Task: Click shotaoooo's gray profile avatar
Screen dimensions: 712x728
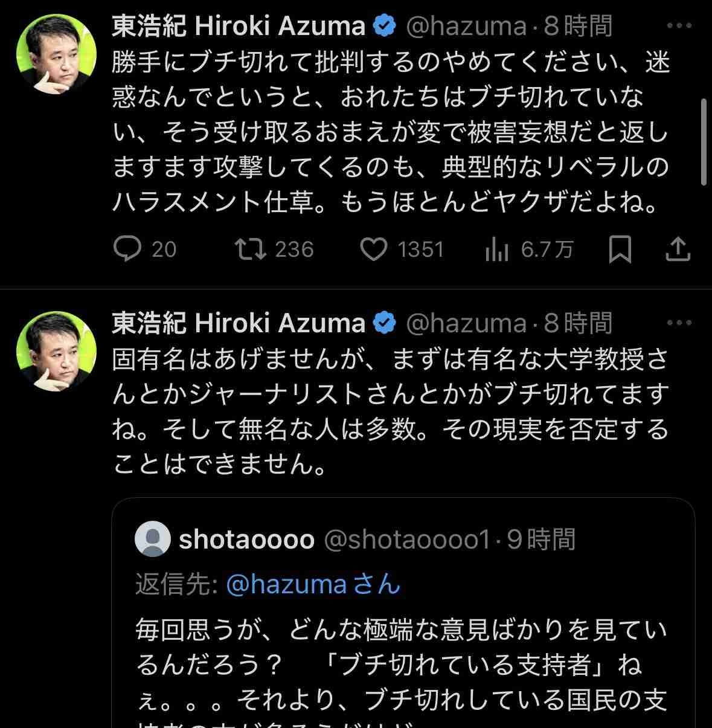Action: point(153,538)
